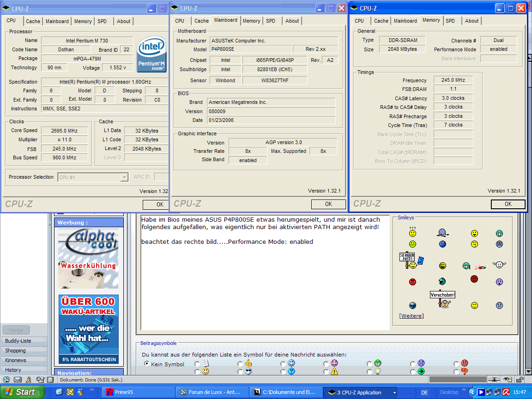Switch to Mainboard tab in right CPU-Z window
The width and height of the screenshot is (532, 399).
tap(405, 21)
